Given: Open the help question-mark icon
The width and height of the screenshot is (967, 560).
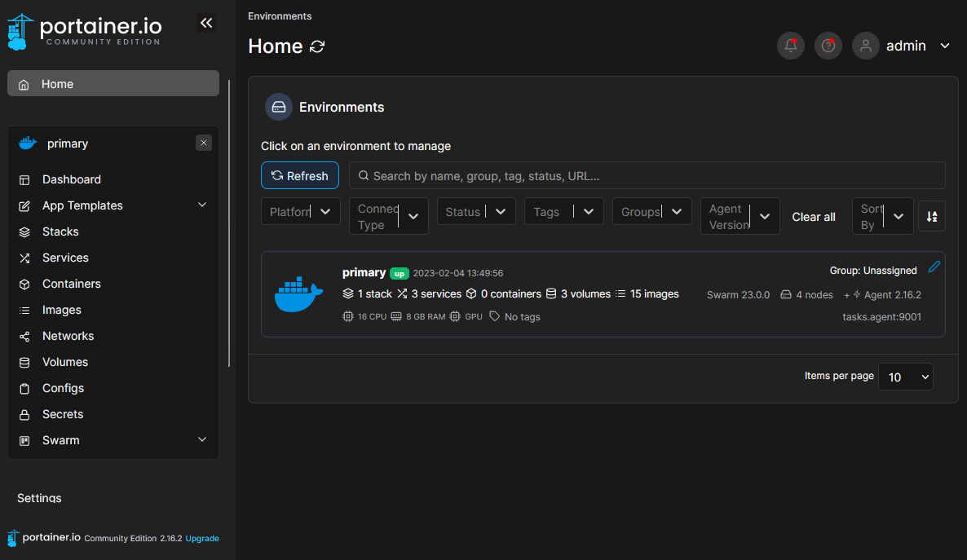Looking at the screenshot, I should coord(828,46).
